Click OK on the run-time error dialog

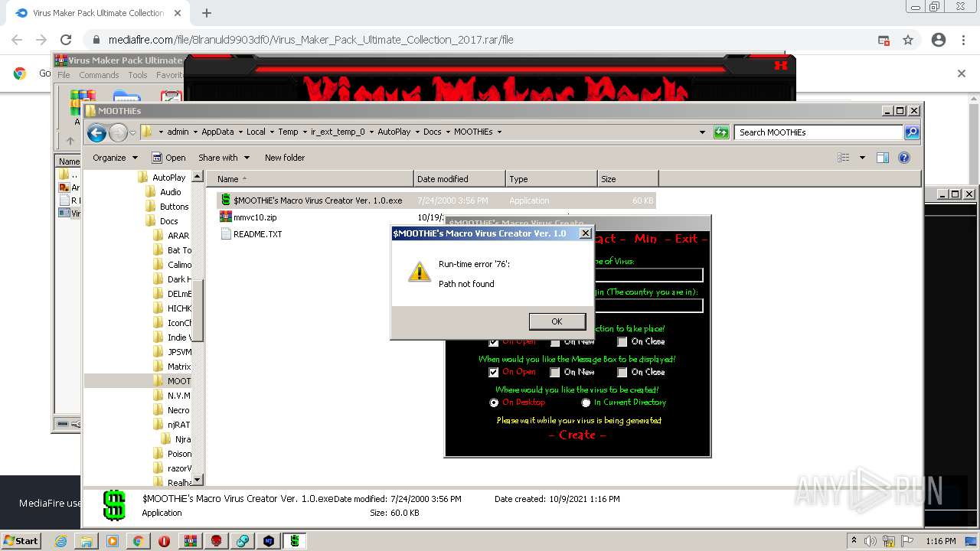557,321
